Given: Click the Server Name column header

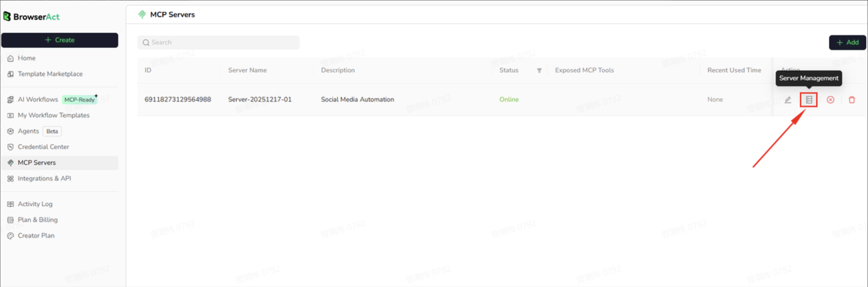Looking at the screenshot, I should click(247, 70).
